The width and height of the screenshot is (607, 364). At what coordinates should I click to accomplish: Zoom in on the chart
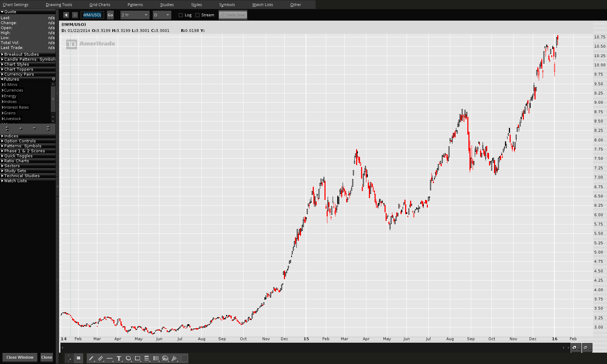576,348
